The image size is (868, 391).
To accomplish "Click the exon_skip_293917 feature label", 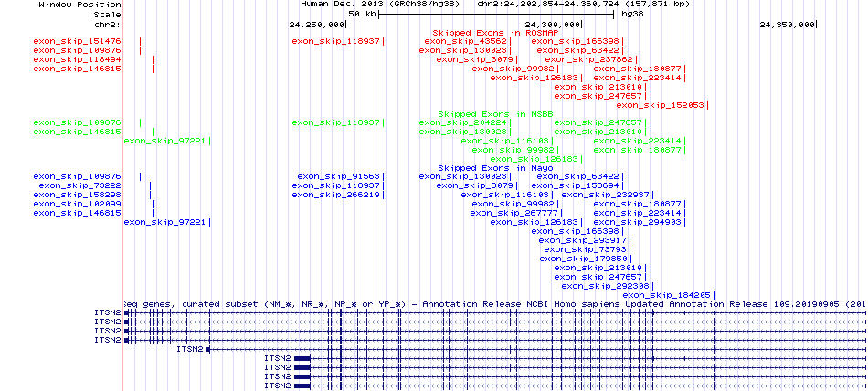I will (583, 240).
